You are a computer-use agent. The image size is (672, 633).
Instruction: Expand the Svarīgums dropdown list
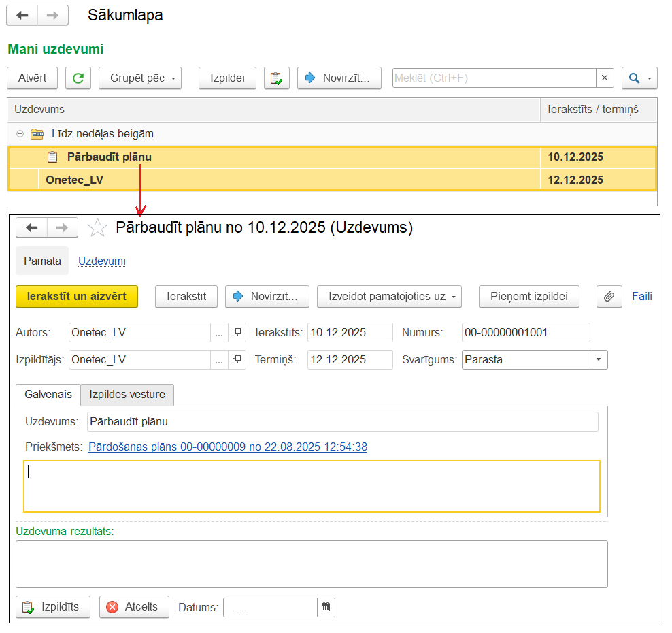click(x=599, y=360)
